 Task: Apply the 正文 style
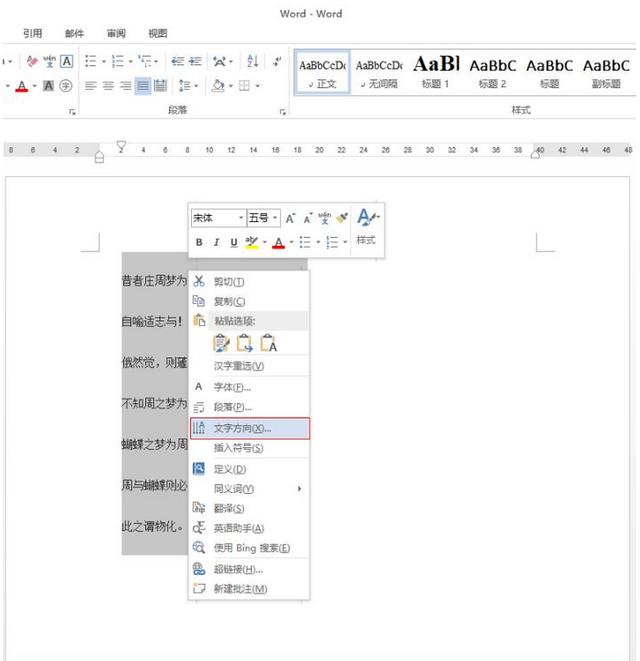(322, 73)
